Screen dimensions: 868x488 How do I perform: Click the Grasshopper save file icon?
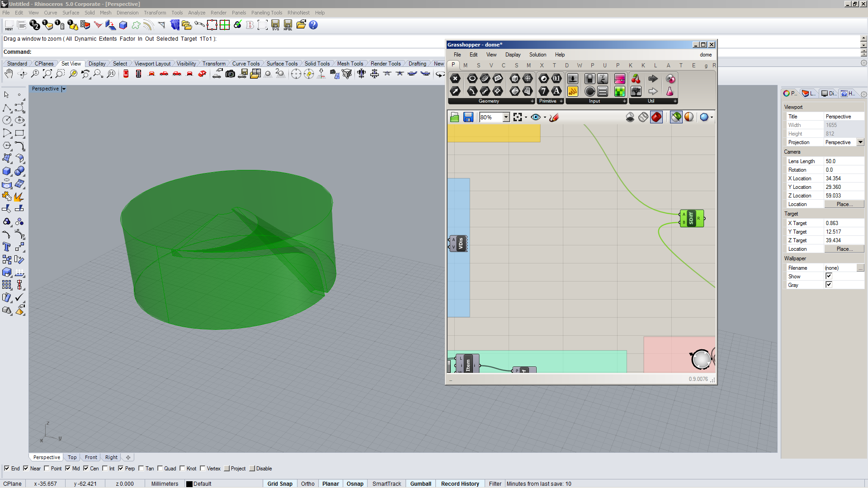click(468, 117)
